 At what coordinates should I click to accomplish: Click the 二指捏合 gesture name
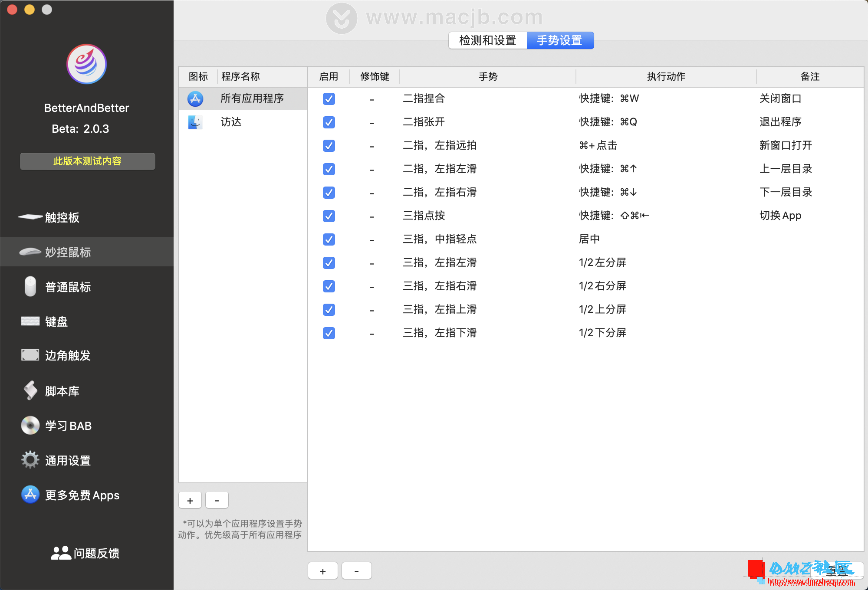point(424,99)
